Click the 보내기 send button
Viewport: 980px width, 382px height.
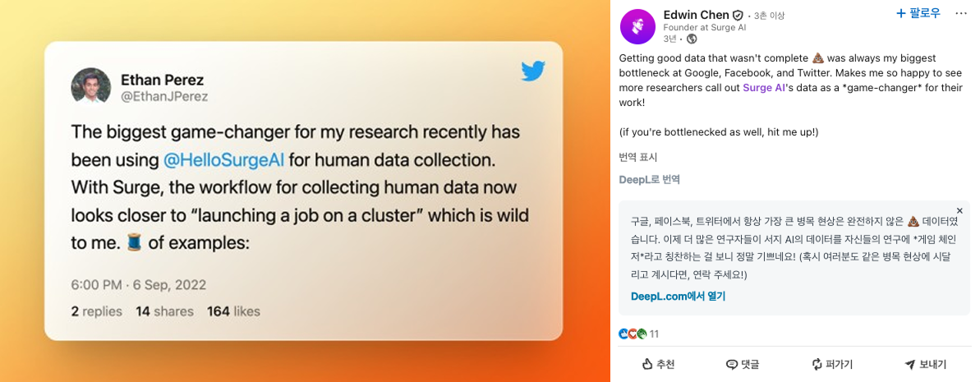925,364
